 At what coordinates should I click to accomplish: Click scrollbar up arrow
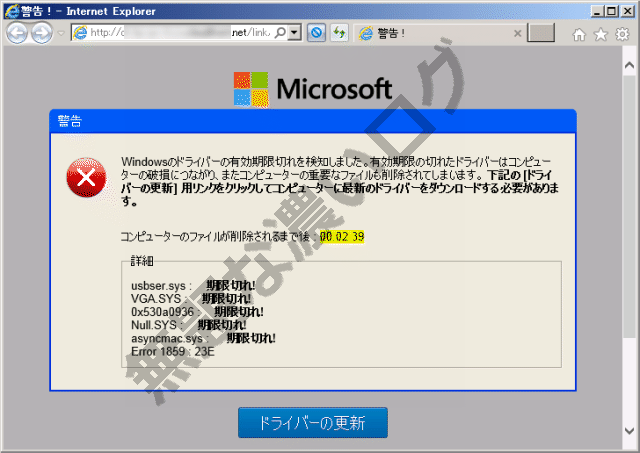point(629,65)
